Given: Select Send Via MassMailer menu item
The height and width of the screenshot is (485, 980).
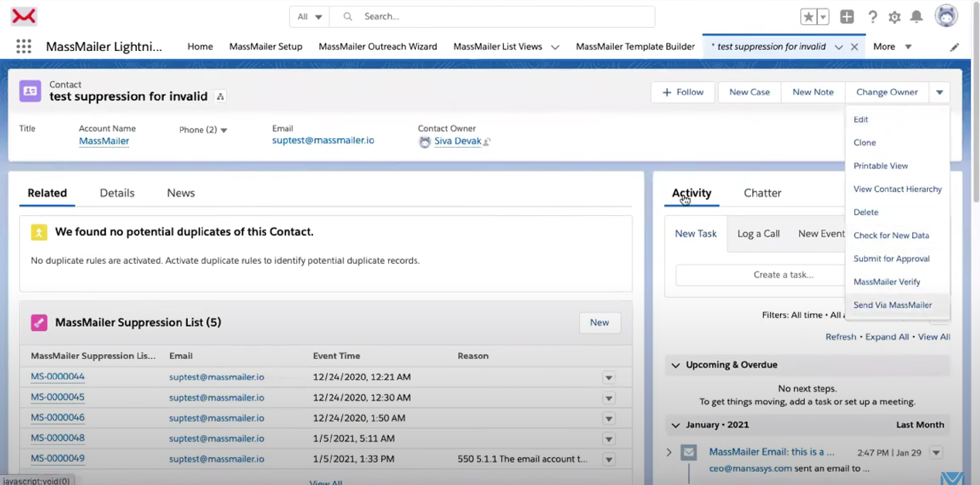Looking at the screenshot, I should (893, 305).
